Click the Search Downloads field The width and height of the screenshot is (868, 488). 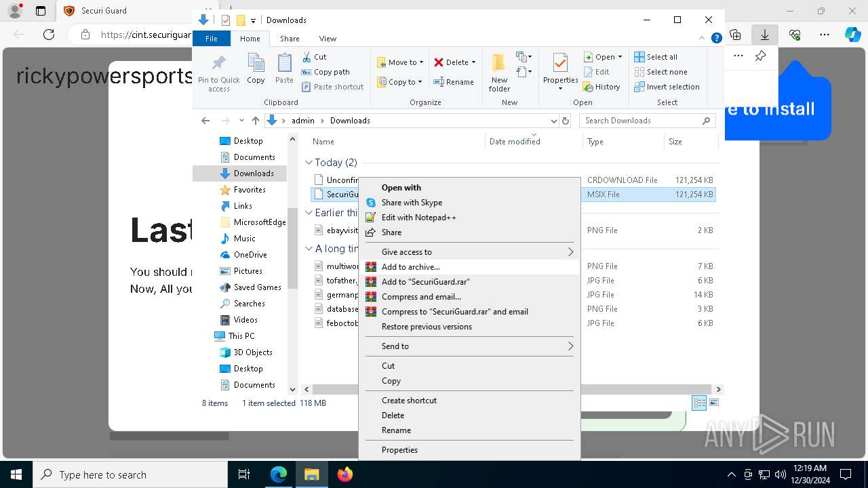[648, 121]
